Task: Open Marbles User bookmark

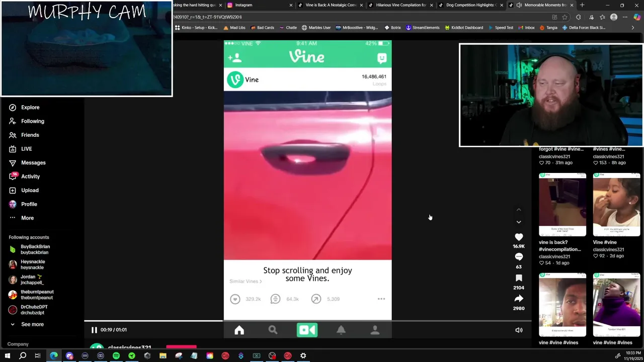Action: click(x=316, y=28)
